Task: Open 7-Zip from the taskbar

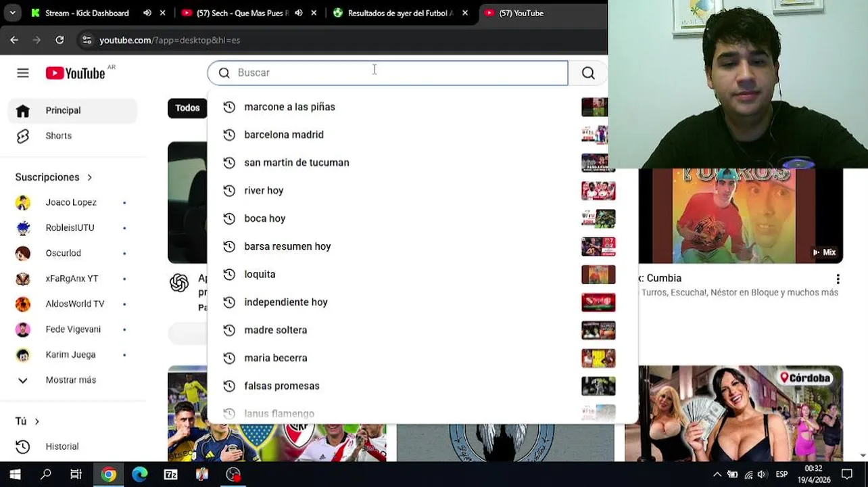Action: 170,474
